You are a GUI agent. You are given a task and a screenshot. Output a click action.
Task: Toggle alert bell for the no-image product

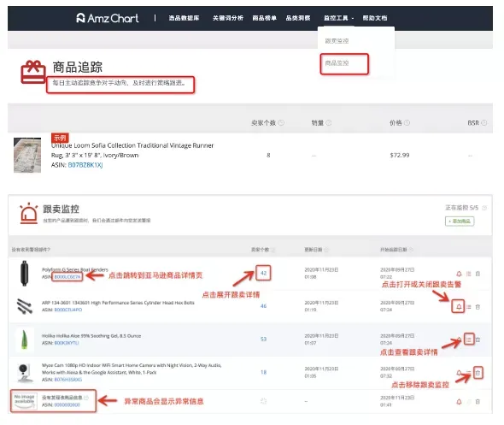click(459, 402)
